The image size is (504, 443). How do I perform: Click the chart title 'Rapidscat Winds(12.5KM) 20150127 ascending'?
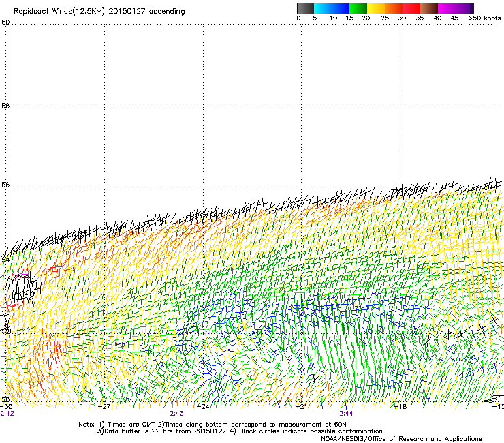tap(99, 12)
